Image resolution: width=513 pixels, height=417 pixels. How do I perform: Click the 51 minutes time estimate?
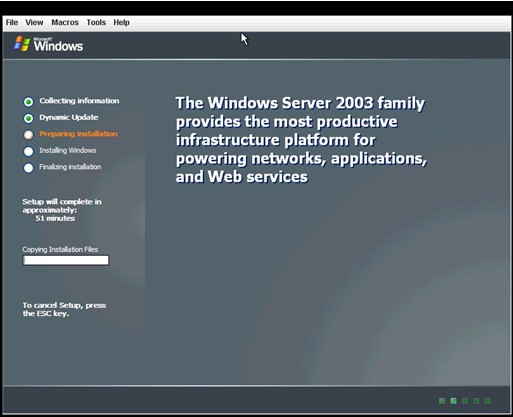coord(55,218)
